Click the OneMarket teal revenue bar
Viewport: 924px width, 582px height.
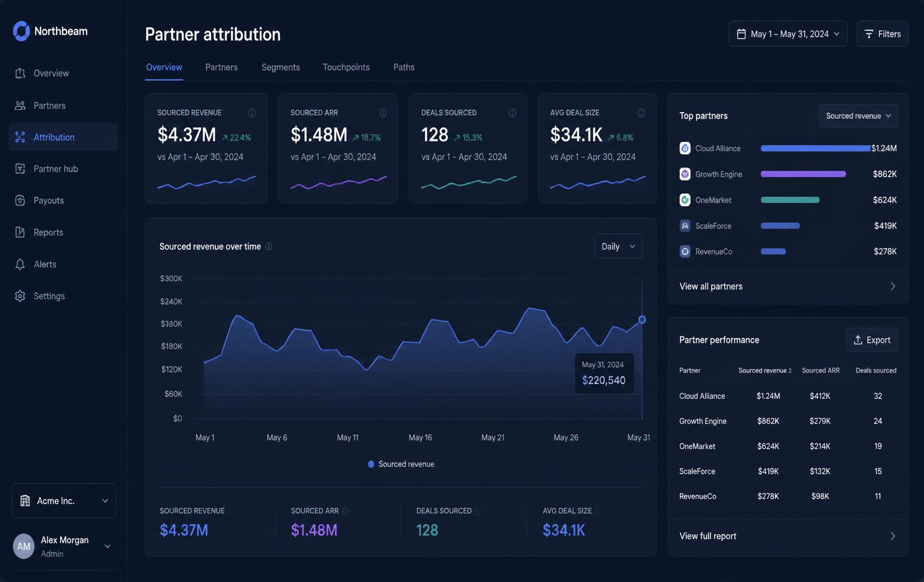click(x=790, y=200)
